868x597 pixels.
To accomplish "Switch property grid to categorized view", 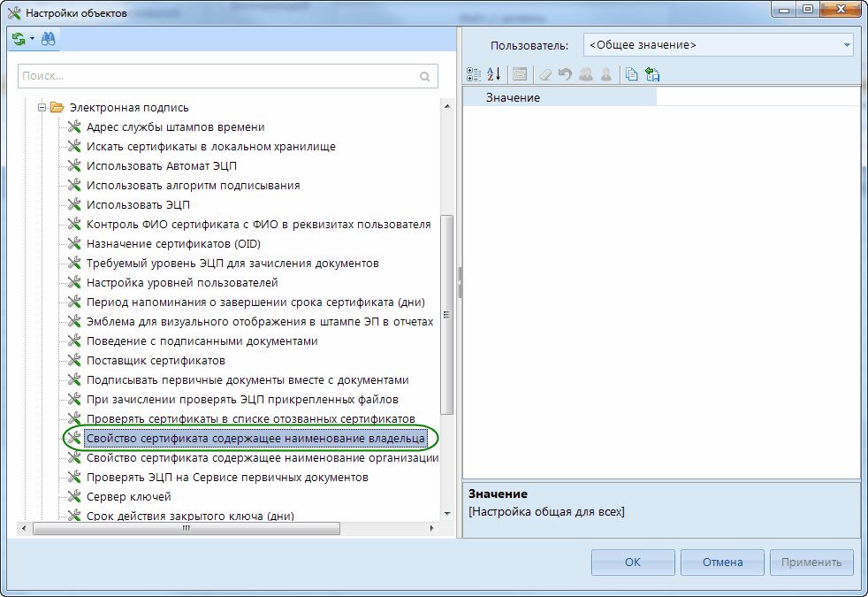I will coord(473,75).
